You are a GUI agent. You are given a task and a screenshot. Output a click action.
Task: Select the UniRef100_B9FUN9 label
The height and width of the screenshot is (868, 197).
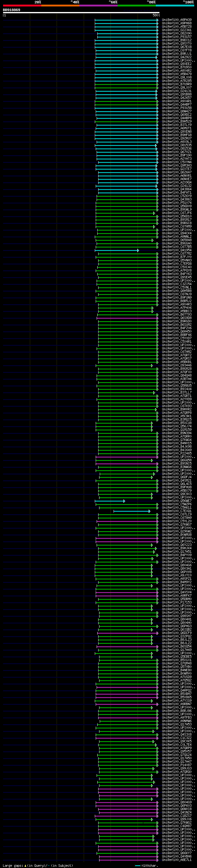[177, 297]
